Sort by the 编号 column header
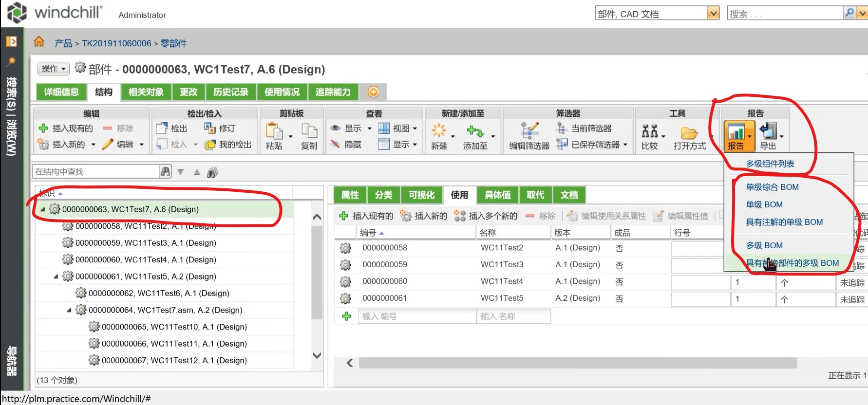This screenshot has height=405, width=868. (416, 233)
